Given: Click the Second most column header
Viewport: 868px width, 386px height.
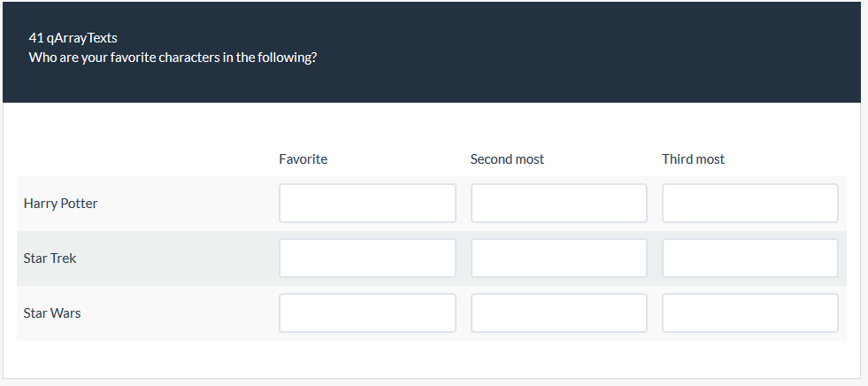Looking at the screenshot, I should tap(507, 159).
